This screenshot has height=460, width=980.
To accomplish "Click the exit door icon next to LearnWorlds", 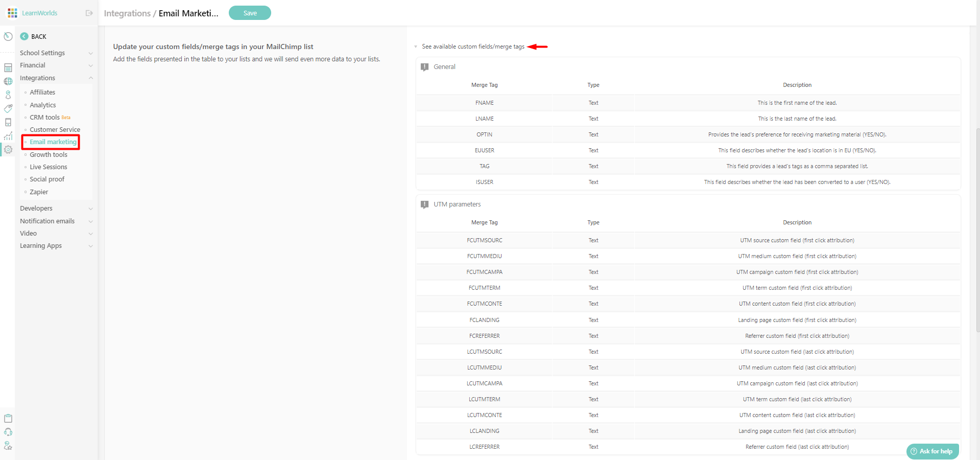I will coord(89,13).
